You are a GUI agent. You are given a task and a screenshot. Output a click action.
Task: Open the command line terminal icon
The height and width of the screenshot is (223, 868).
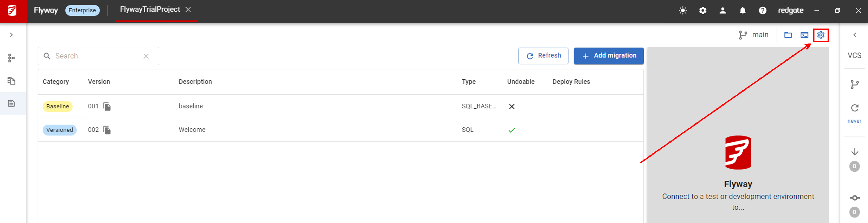click(x=804, y=35)
